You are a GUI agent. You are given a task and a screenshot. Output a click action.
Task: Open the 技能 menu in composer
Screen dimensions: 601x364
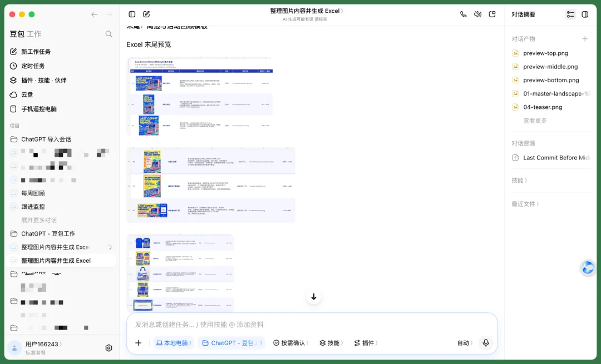pyautogui.click(x=331, y=343)
